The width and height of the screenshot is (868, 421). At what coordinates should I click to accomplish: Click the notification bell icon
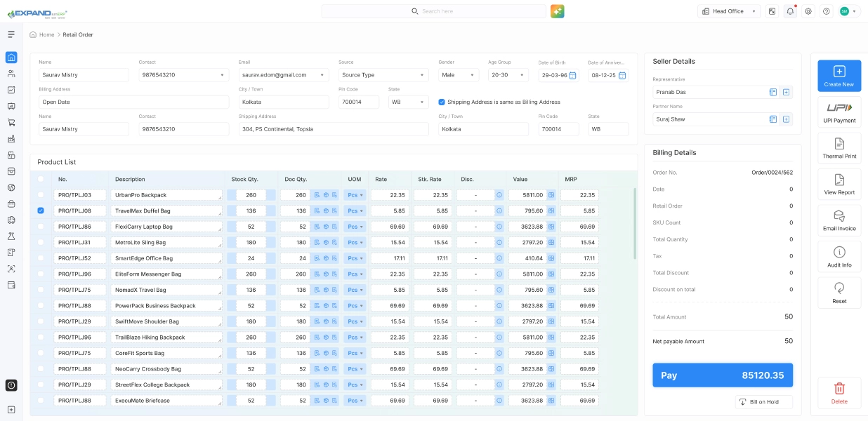(x=791, y=11)
